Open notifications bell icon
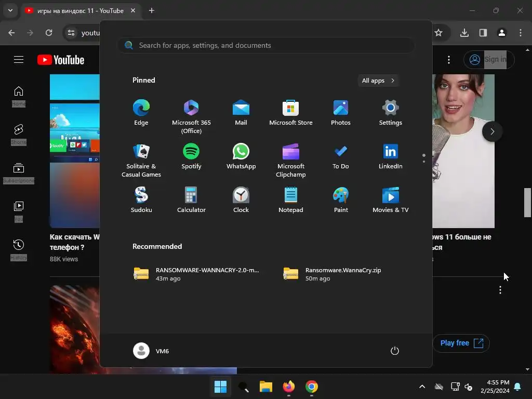This screenshot has width=532, height=399. click(x=517, y=387)
